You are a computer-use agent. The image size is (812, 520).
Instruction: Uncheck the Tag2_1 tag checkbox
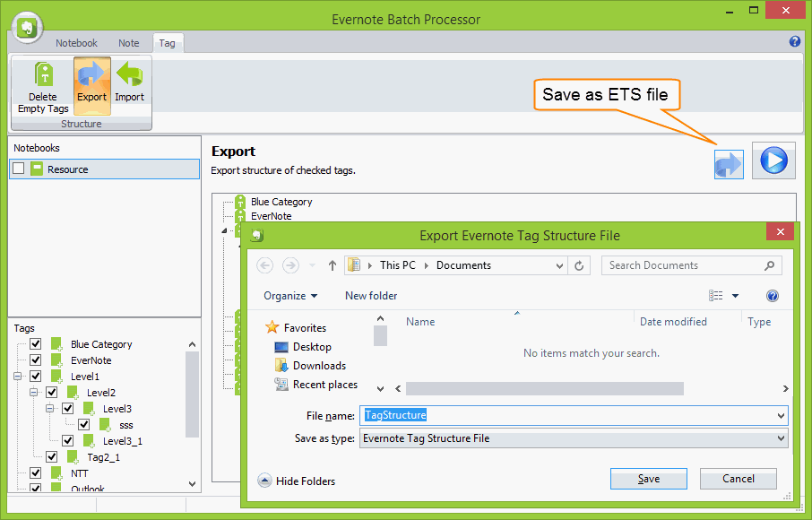tap(51, 456)
